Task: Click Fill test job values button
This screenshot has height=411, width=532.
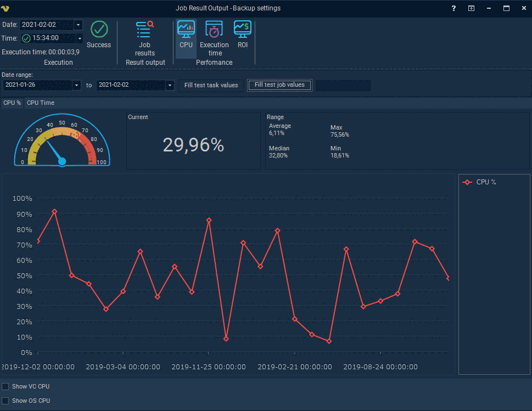Action: click(x=279, y=85)
